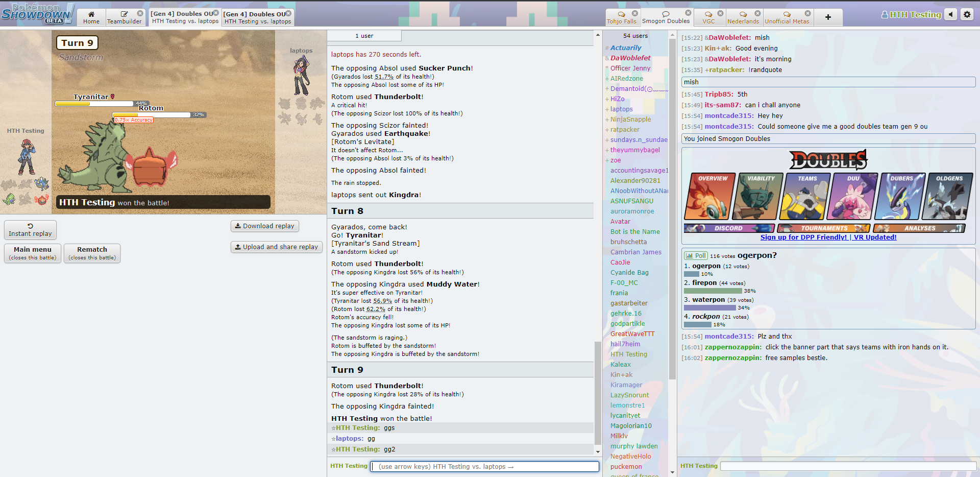Click Tyranitar HP bar
Viewport: 980px width, 477px height.
coord(94,104)
